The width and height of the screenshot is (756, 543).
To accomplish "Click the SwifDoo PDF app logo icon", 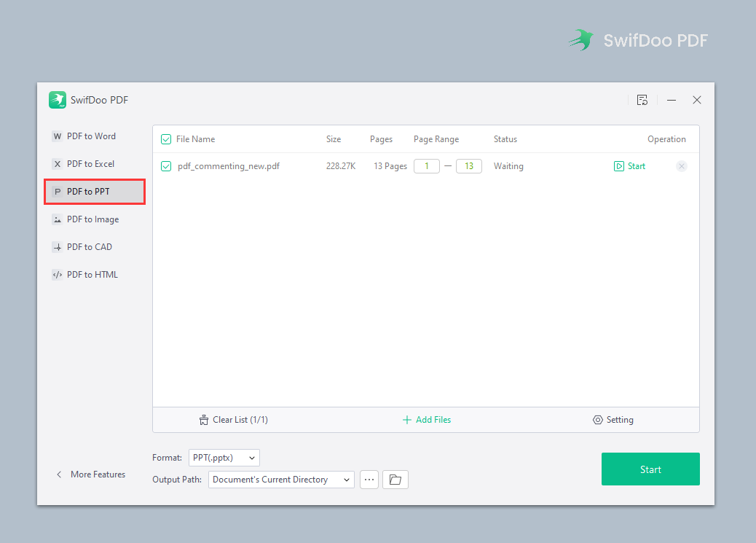I will pyautogui.click(x=58, y=100).
